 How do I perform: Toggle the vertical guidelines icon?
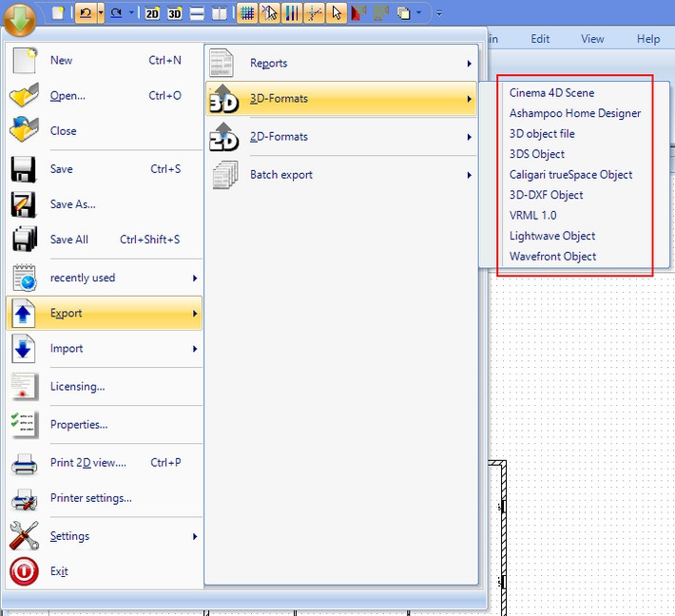click(x=292, y=13)
